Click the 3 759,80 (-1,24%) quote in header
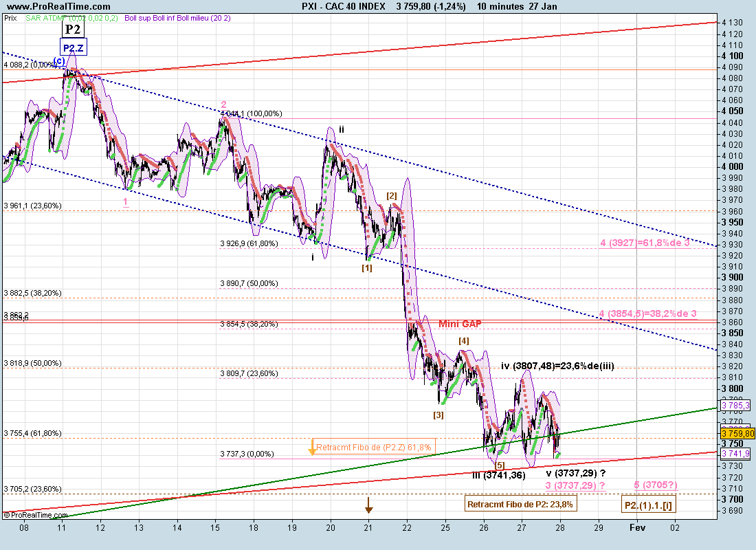Viewport: 756px width, 550px height. [x=431, y=6]
